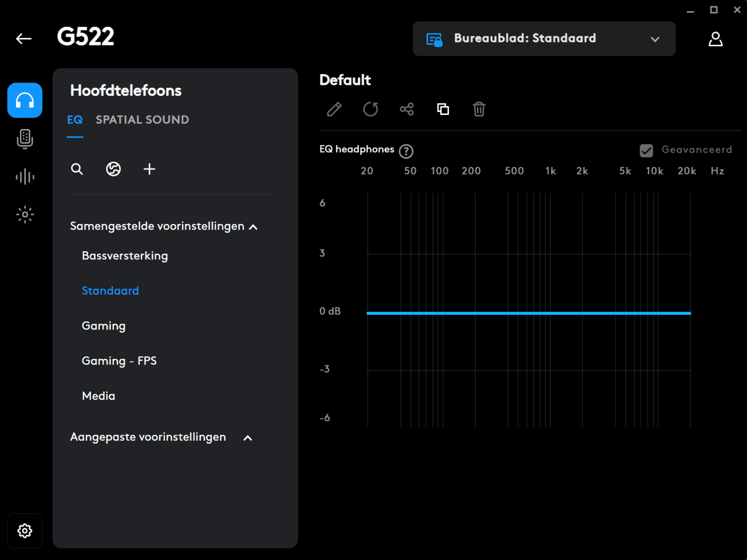Open the Bureaublad: Standaard profile dropdown
The height and width of the screenshot is (560, 747).
544,39
